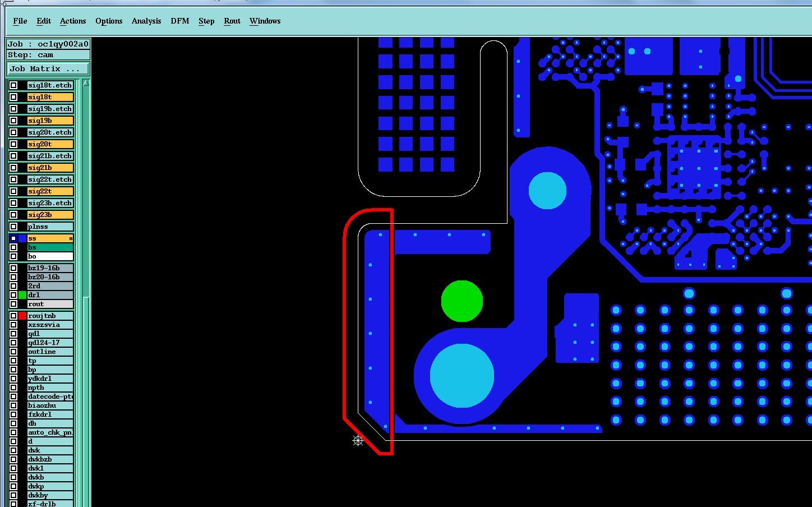
Task: Select the sig21b.etch layer name
Action: point(50,156)
